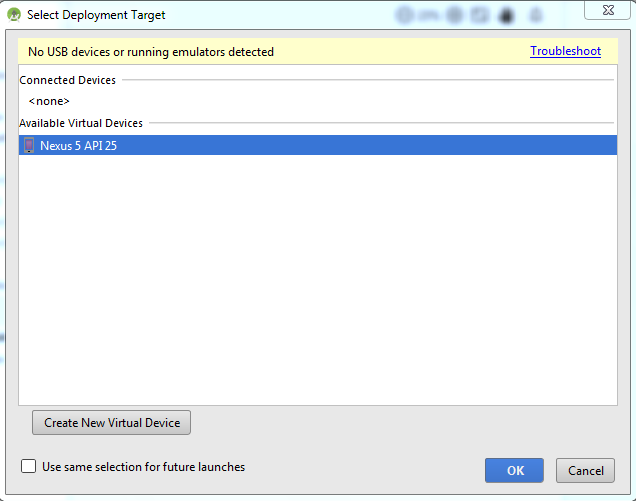Click the Android Studio logo in title bar
Viewport: 636px width, 501px height.
[14, 15]
